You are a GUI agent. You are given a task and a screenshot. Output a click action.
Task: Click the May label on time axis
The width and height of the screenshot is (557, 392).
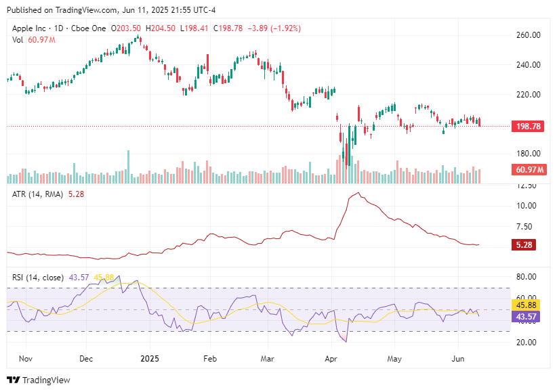point(394,359)
